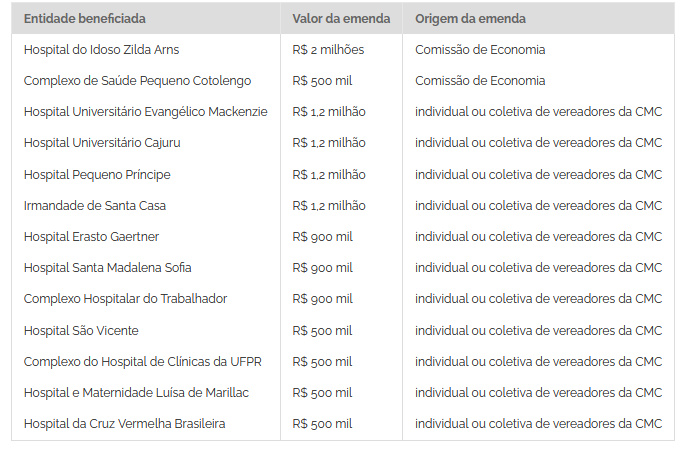Click the Hospital Universitário Cajuru row name
This screenshot has width=695, height=452.
[x=102, y=143]
